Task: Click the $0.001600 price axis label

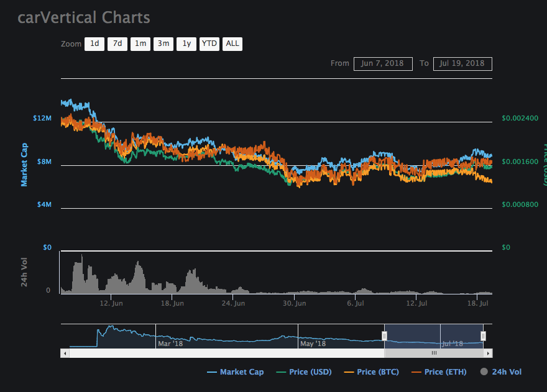Action: (x=520, y=162)
